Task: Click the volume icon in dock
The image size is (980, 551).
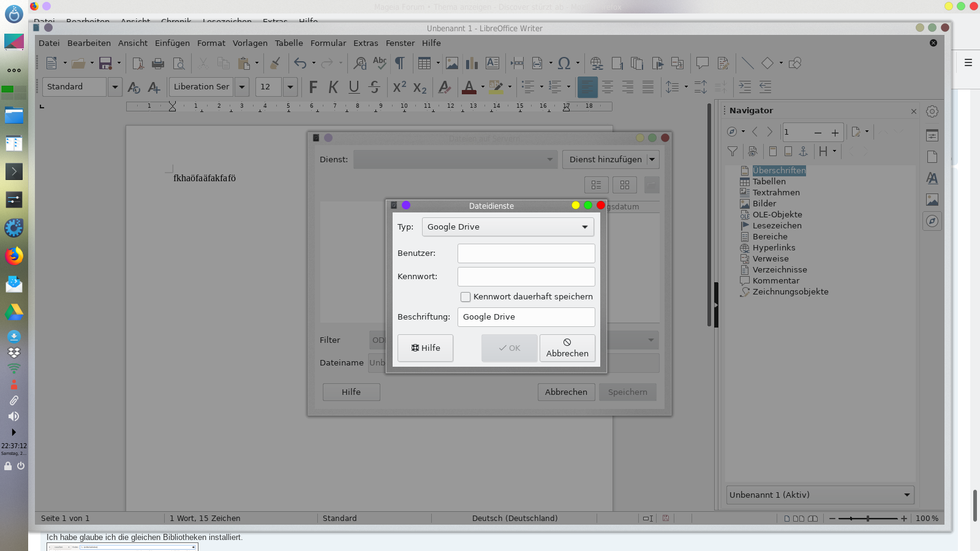Action: 13,416
